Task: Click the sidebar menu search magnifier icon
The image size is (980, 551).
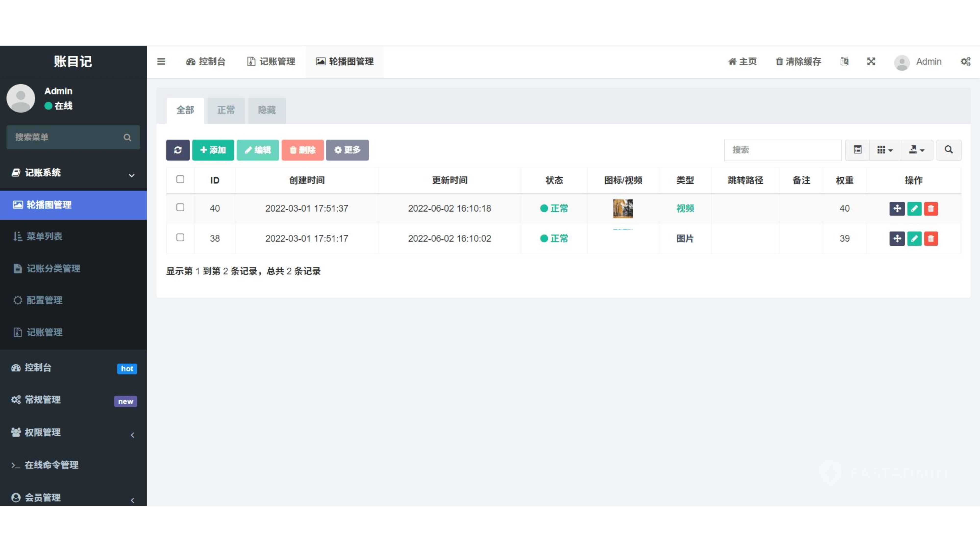Action: click(x=127, y=137)
